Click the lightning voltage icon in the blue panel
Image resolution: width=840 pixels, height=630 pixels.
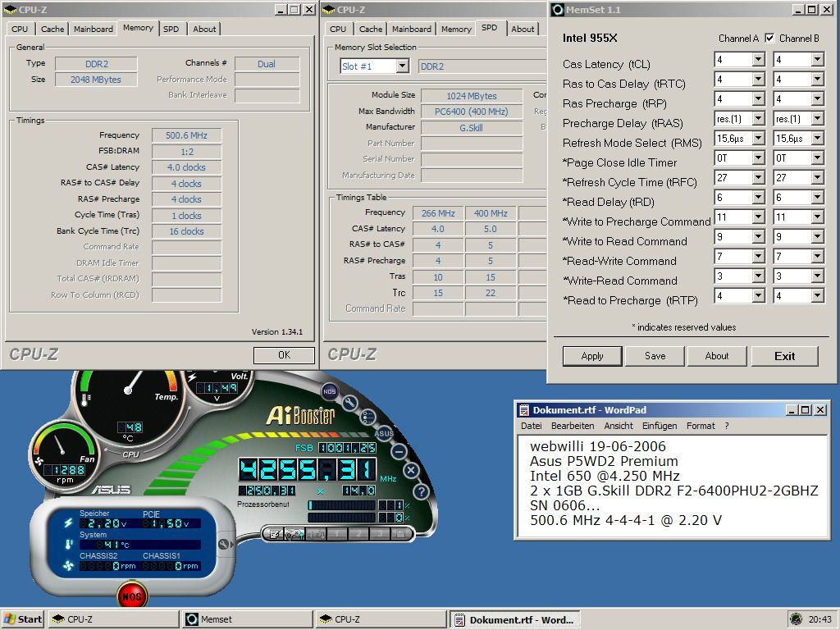click(68, 523)
